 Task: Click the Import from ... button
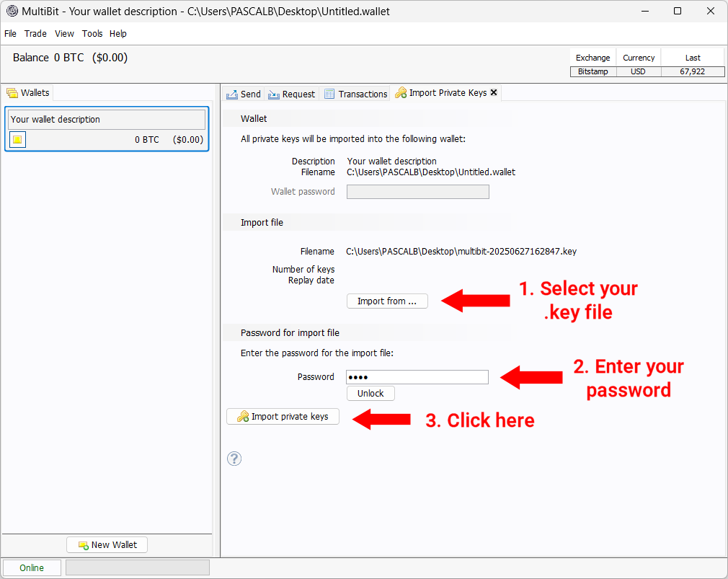[x=387, y=301]
